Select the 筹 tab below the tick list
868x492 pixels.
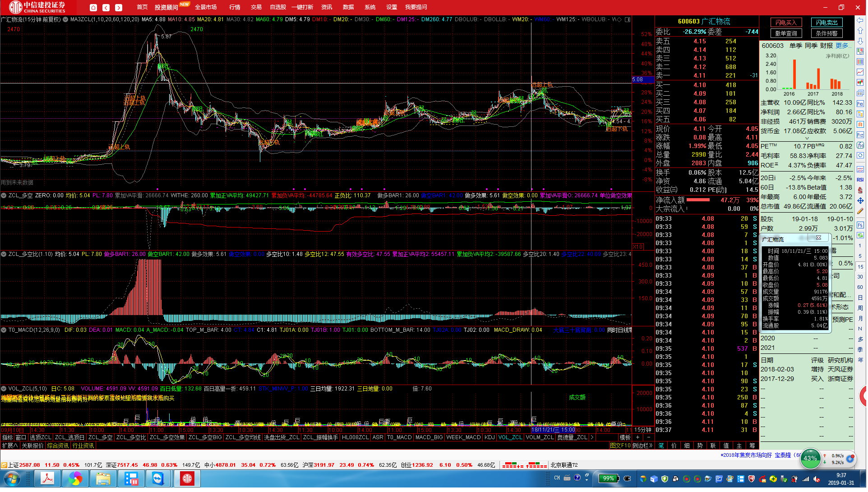752,446
